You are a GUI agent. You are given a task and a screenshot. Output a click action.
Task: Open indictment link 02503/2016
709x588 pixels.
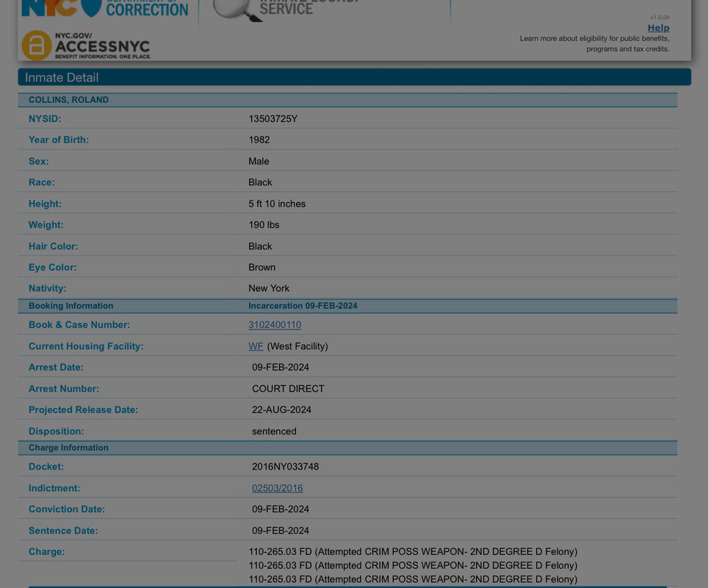(277, 488)
